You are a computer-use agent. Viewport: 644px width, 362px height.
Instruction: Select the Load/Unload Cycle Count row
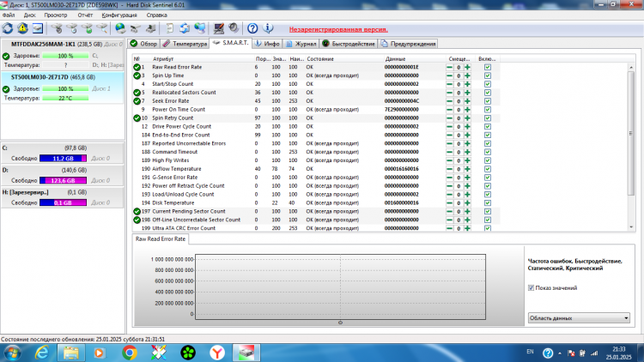(x=316, y=195)
